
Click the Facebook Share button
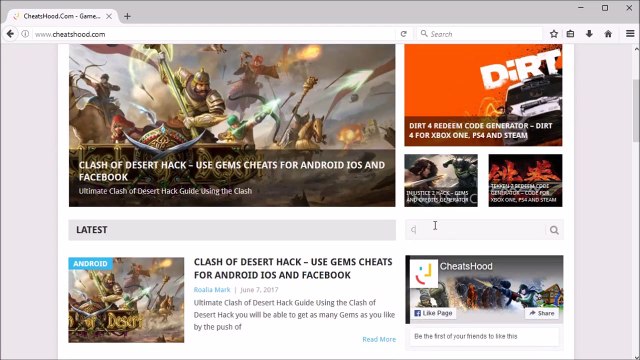(x=542, y=313)
